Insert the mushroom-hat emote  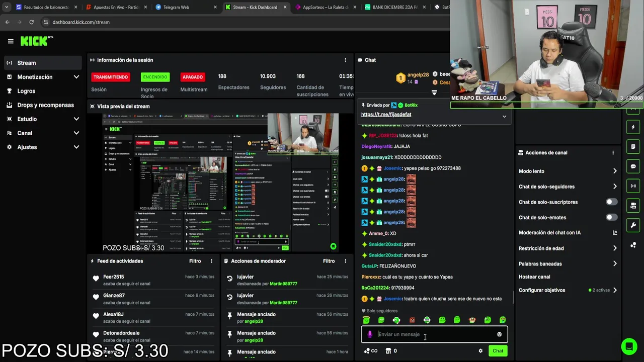[472, 320]
